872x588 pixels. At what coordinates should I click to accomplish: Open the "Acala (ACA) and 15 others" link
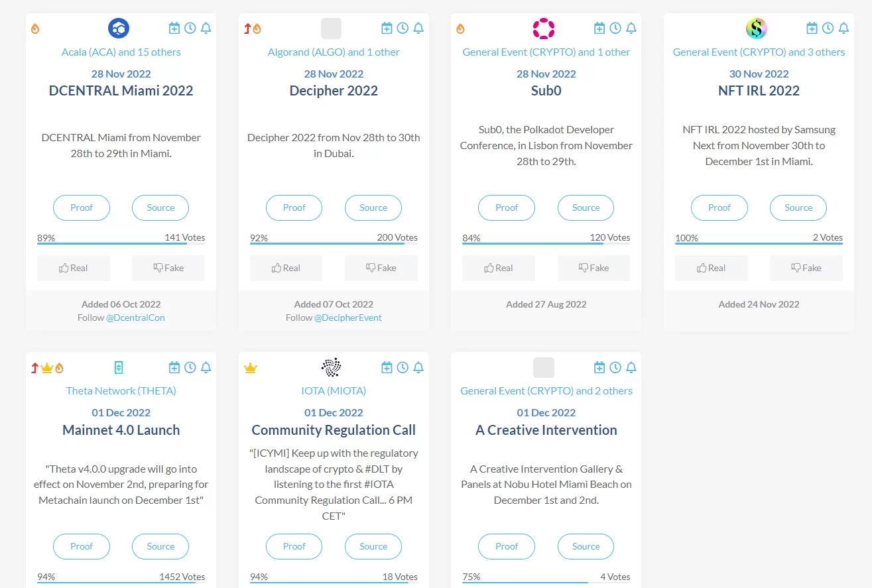[x=121, y=52]
